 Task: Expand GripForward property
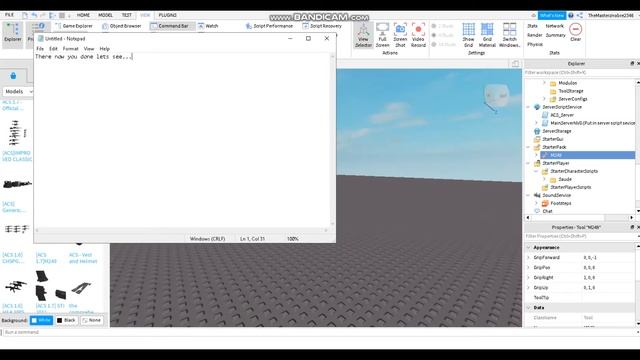[529, 258]
